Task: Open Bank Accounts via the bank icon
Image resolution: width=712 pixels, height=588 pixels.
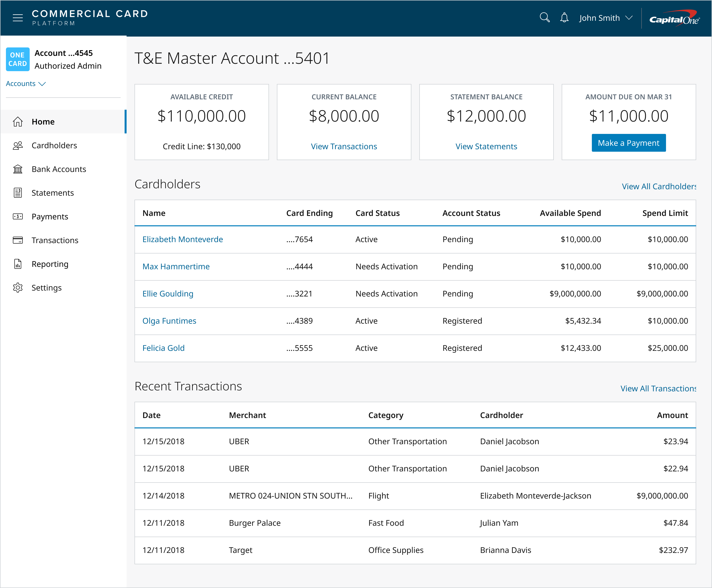Action: pyautogui.click(x=18, y=169)
